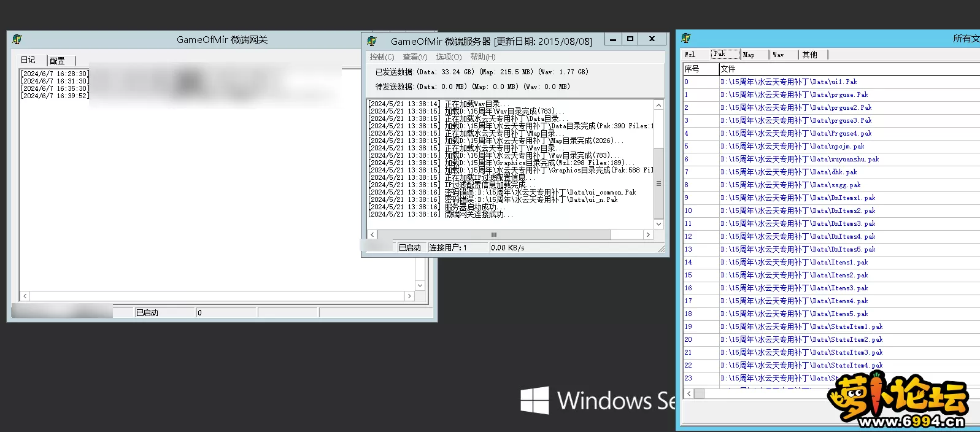Select file row npcjm.pak
This screenshot has width=980, height=432.
click(x=831, y=146)
